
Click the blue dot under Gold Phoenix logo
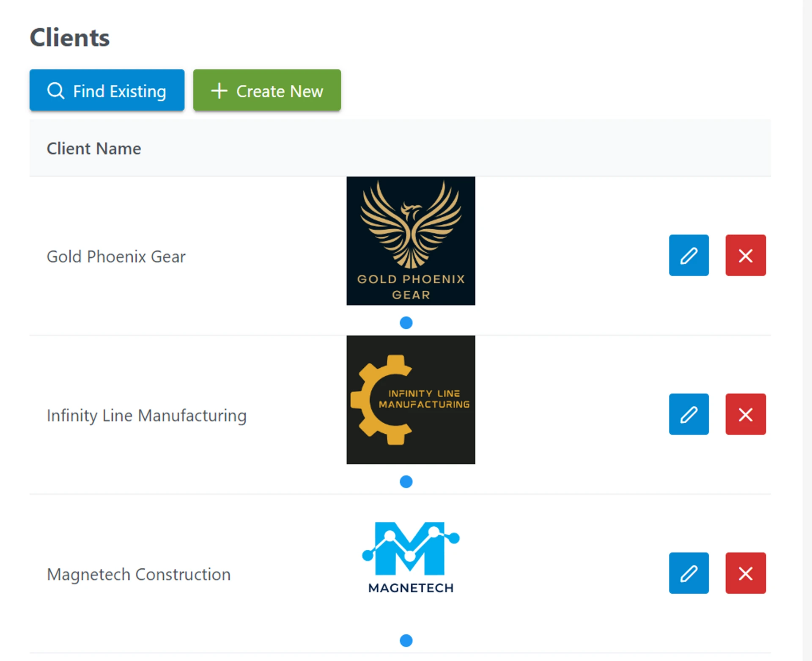pos(406,323)
